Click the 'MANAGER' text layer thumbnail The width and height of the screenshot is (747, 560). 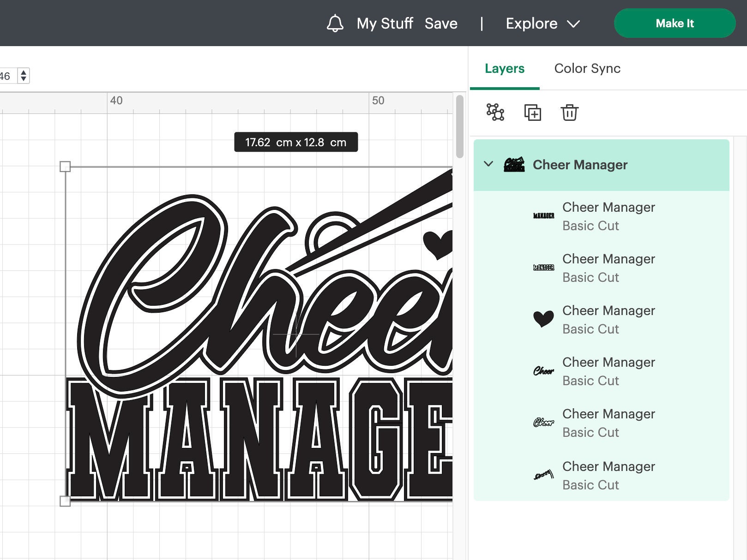tap(544, 214)
